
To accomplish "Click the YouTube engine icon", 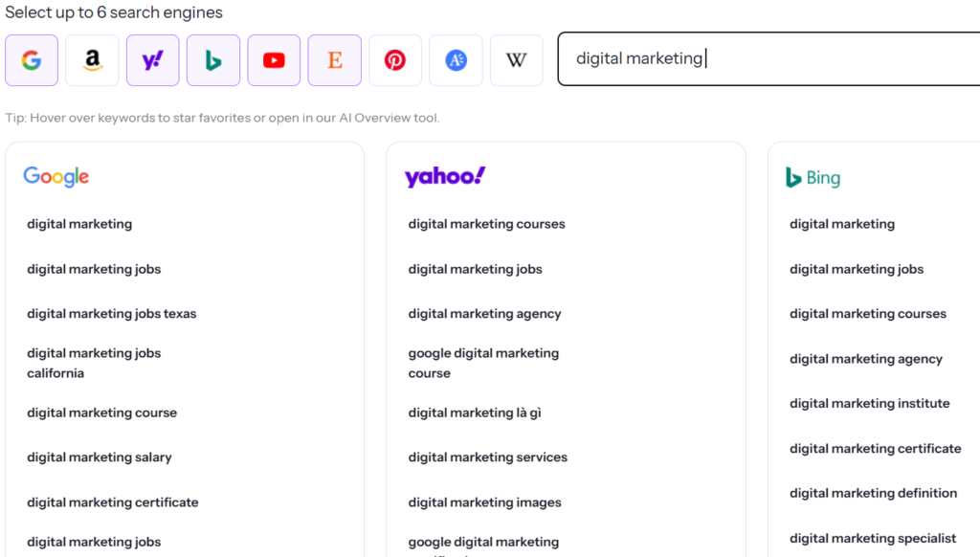I will (274, 60).
